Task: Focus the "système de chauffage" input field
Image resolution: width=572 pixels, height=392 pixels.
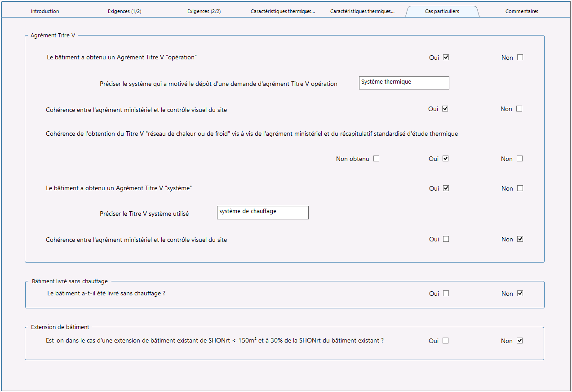Action: tap(263, 213)
